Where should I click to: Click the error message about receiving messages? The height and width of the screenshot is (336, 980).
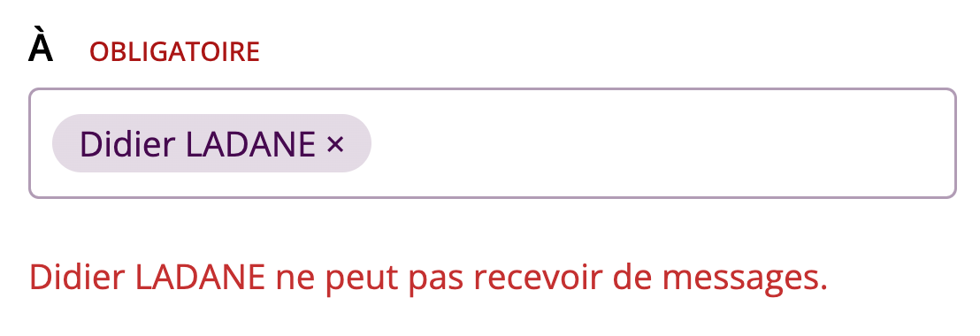point(428,279)
